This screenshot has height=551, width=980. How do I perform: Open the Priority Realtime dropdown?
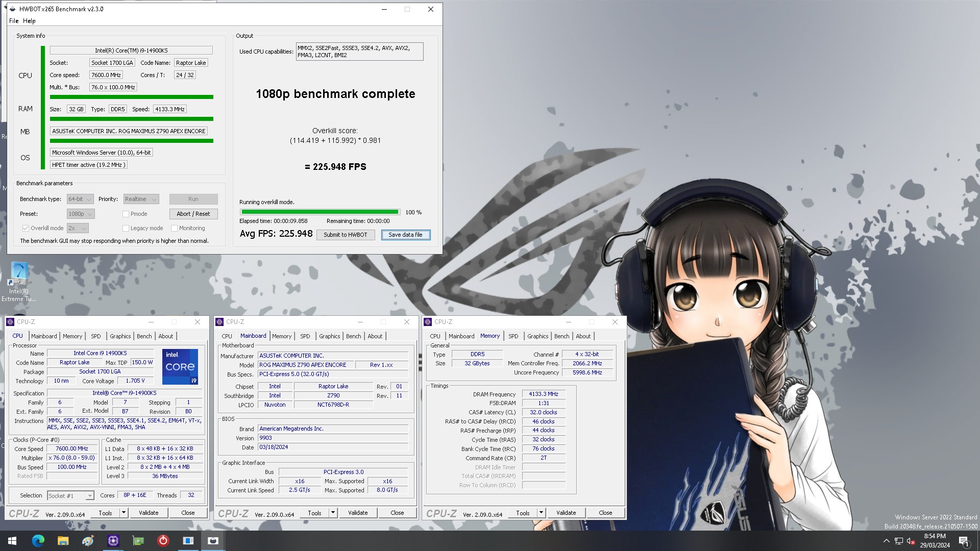141,199
